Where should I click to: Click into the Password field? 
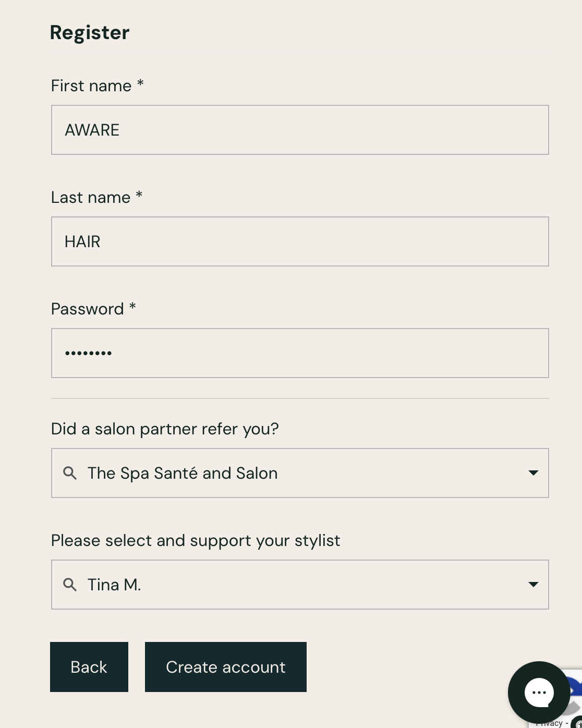(x=300, y=353)
